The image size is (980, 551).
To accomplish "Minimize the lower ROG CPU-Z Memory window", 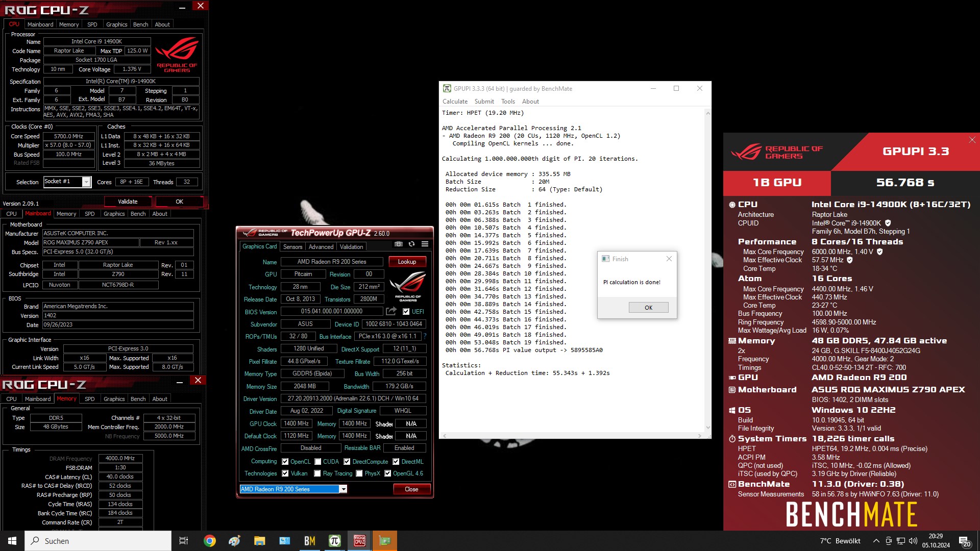I will click(x=180, y=381).
